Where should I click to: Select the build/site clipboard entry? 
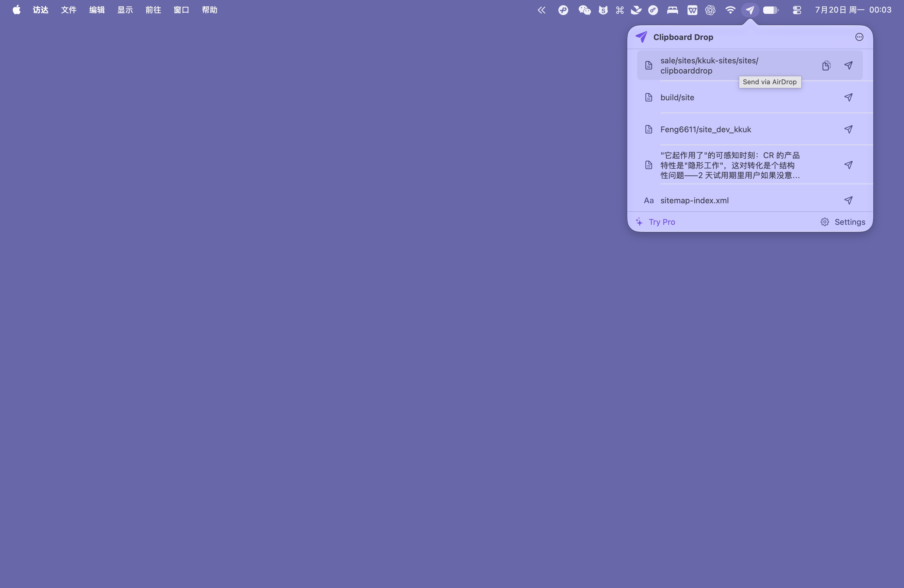(750, 97)
